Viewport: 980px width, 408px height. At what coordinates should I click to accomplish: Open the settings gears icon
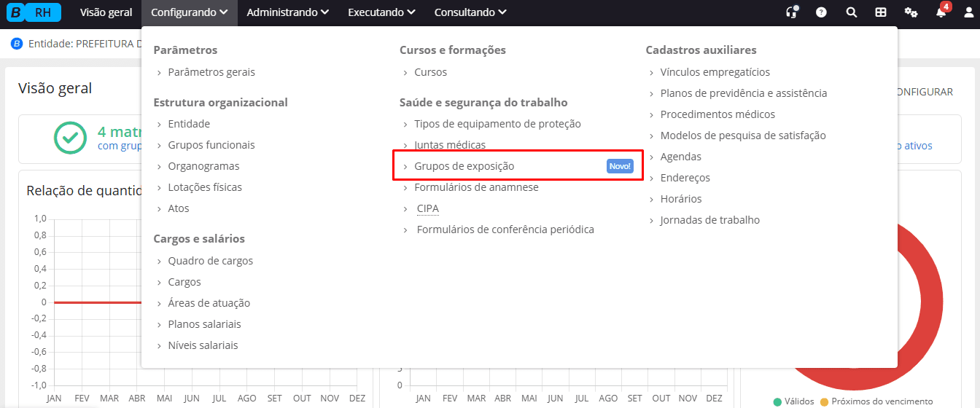911,12
